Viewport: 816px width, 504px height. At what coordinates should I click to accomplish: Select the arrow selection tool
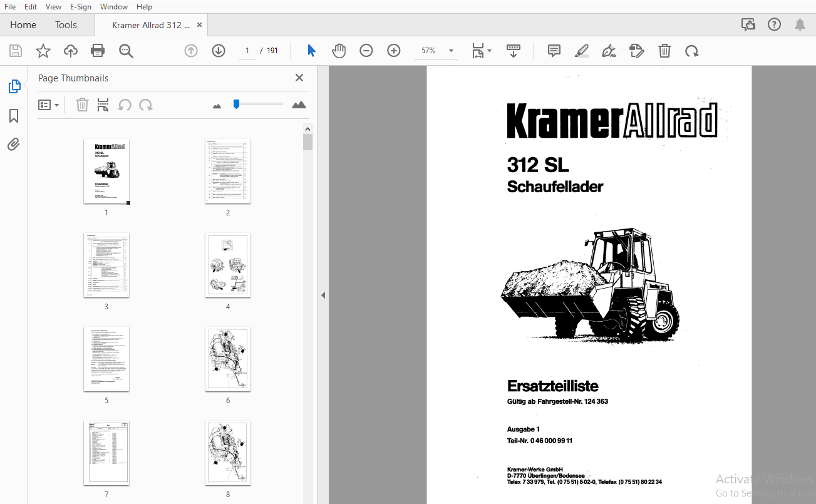click(x=311, y=51)
